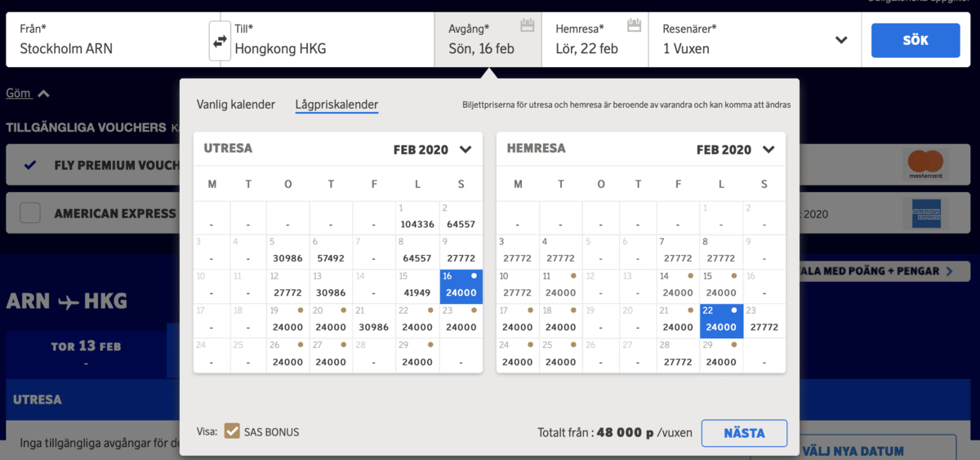Collapse the Göm section arrow

coord(43,94)
